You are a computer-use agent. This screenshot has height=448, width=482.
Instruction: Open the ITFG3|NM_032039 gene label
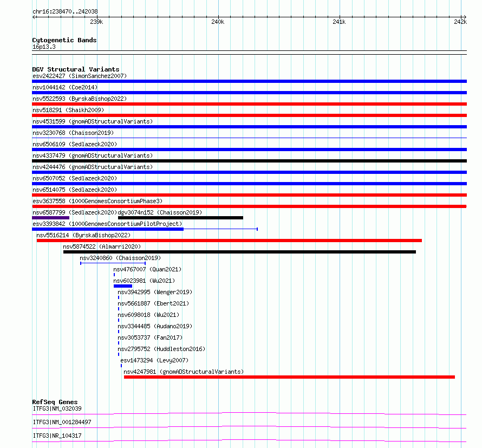[57, 408]
